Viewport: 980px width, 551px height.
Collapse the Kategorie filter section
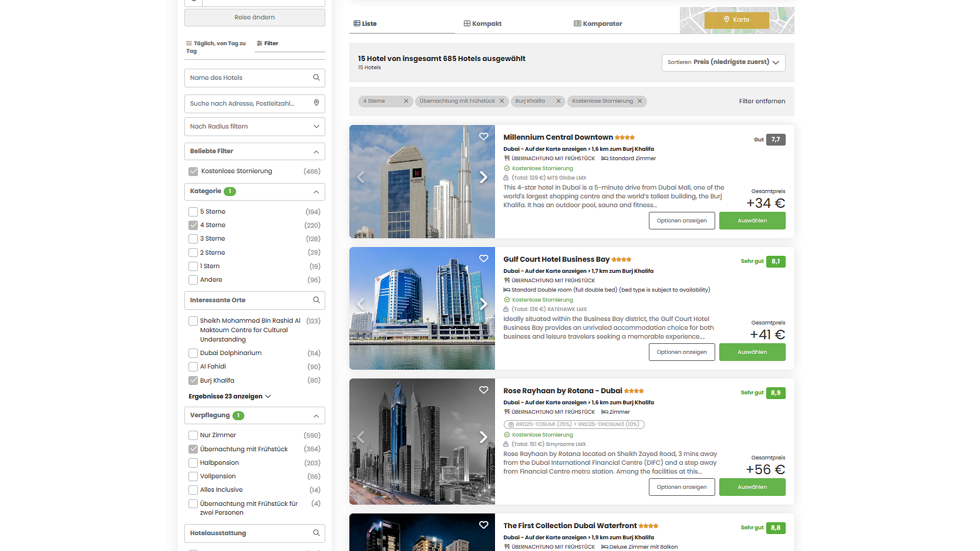(x=316, y=192)
